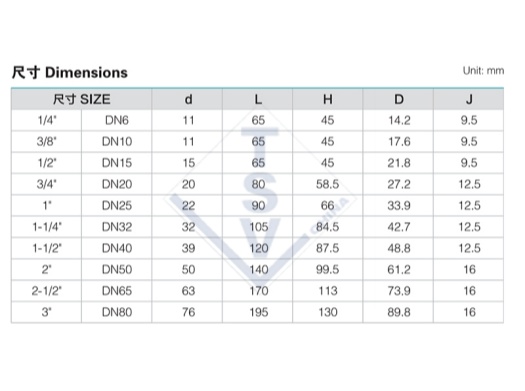The height and width of the screenshot is (391, 525).
Task: Click the Unit: mm label
Action: click(x=483, y=71)
